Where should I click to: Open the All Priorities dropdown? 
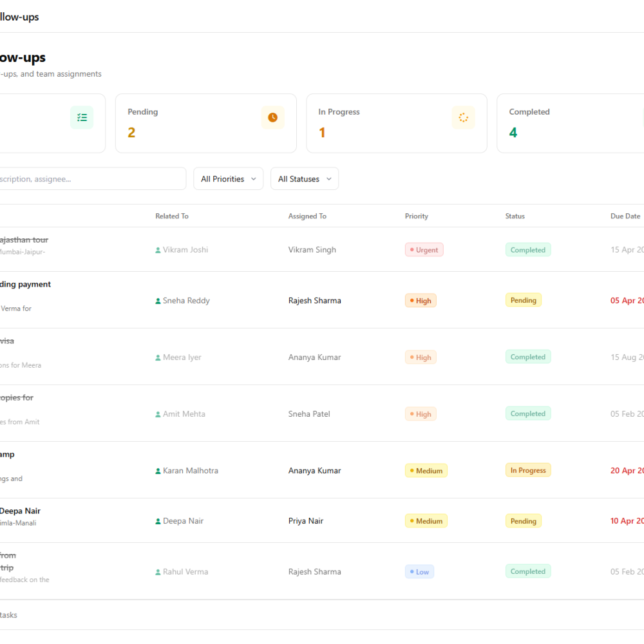[229, 178]
